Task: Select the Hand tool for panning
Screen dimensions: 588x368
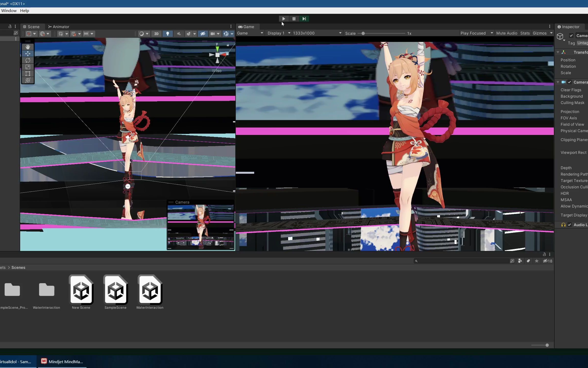Action: point(28,47)
